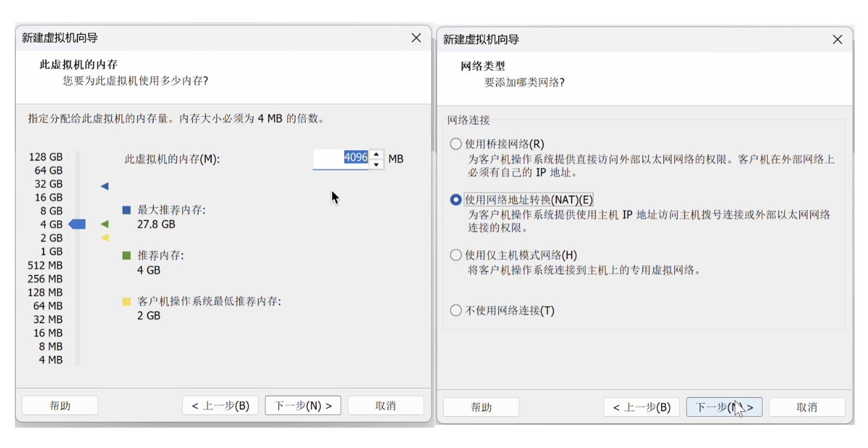Click the 16 GB scale label
Viewport: 868px width, 448px height.
(x=48, y=198)
